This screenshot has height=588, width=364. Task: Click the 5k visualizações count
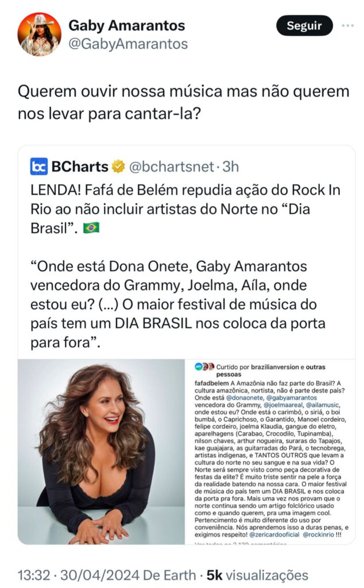click(x=257, y=575)
